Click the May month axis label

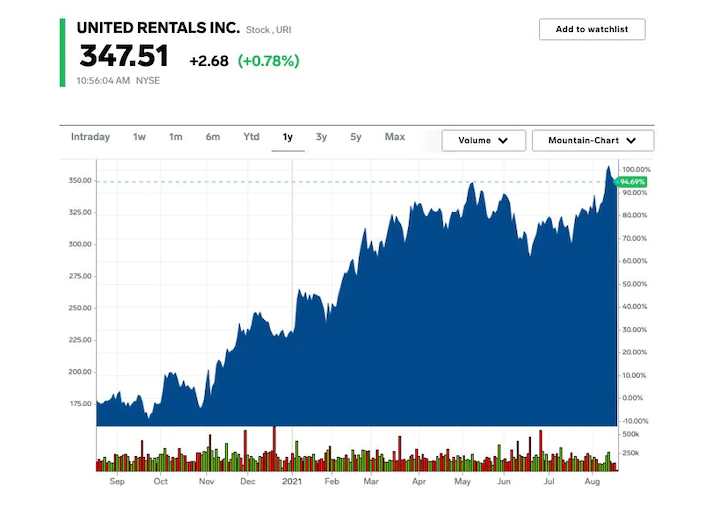(462, 481)
